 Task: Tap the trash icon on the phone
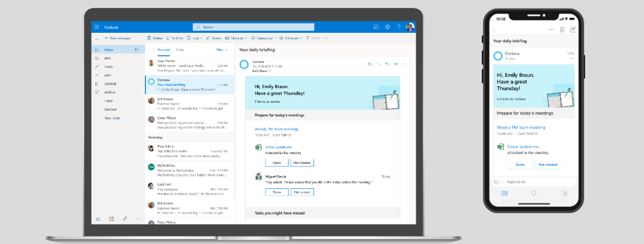coord(563,30)
